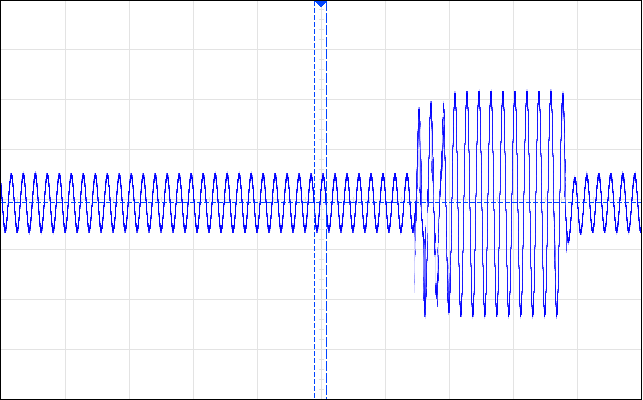
Task: Click the distorted first cycle of the burst
Action: pos(420,211)
